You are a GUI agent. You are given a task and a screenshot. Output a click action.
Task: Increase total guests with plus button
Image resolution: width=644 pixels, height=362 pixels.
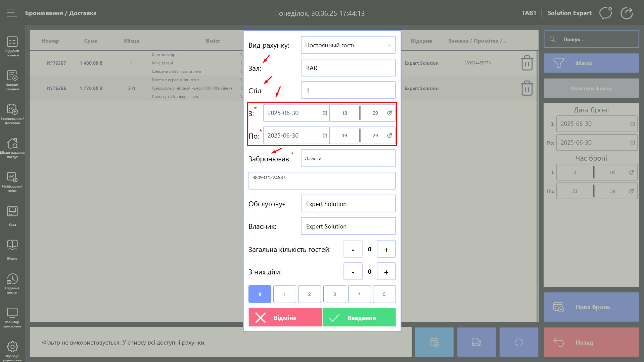tap(386, 249)
